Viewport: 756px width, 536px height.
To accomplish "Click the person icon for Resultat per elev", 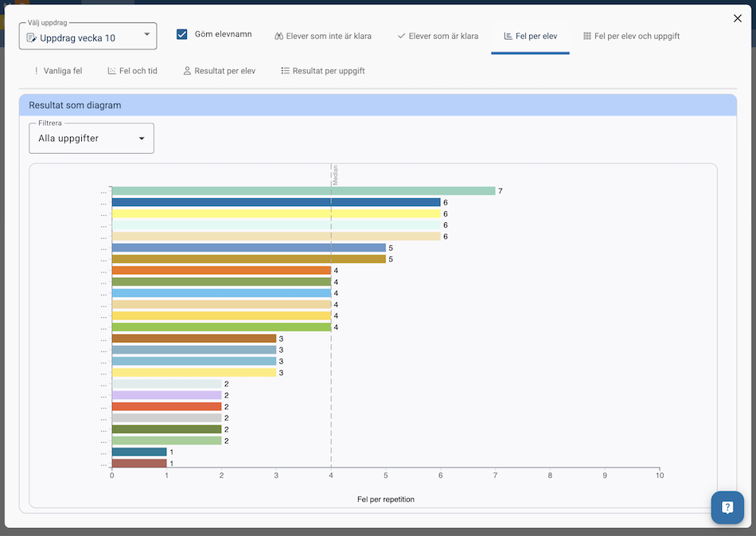I will 187,72.
